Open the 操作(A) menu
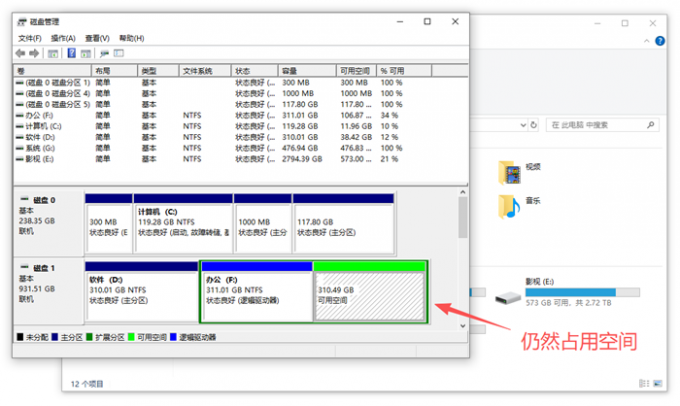The width and height of the screenshot is (680, 406). click(x=63, y=38)
